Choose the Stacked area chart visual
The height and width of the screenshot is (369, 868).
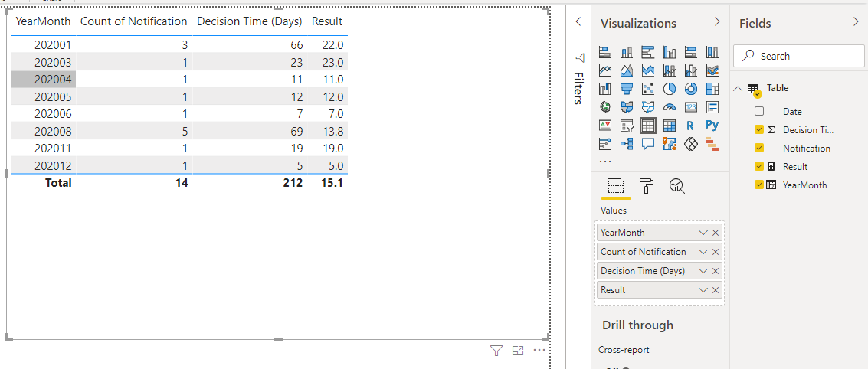pyautogui.click(x=647, y=70)
